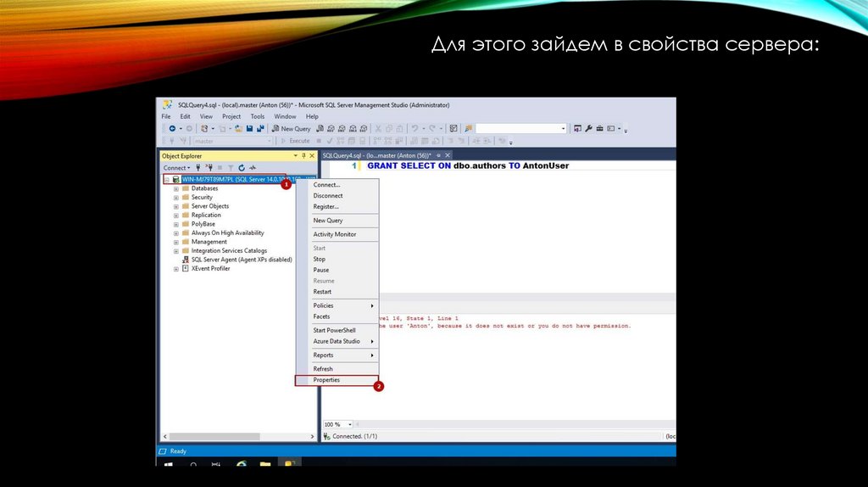Expand the Replication node
Screen dimensions: 868x487
[176, 216]
